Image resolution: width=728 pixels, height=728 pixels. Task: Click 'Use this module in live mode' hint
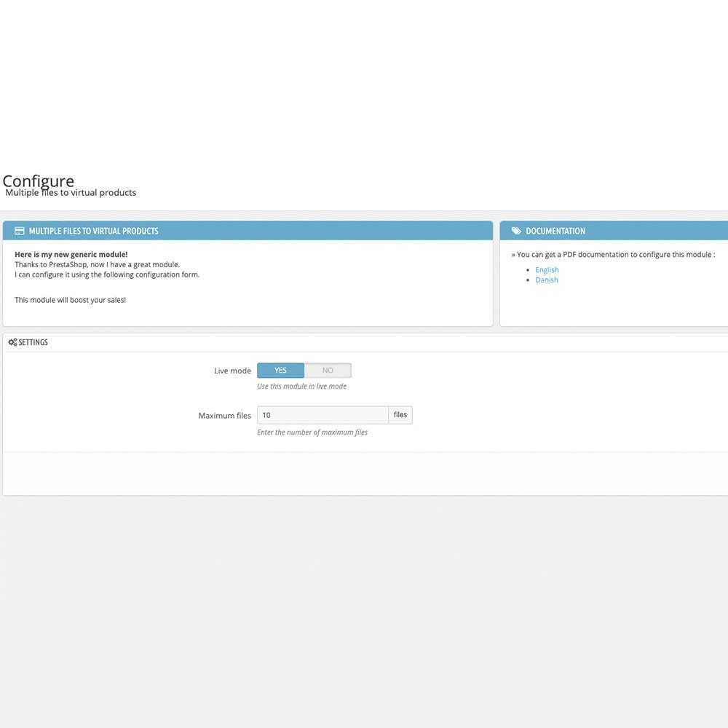(x=302, y=387)
